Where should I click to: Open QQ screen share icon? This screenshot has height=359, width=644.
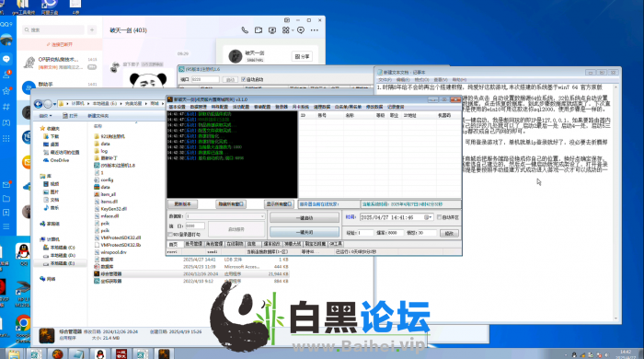click(x=272, y=30)
